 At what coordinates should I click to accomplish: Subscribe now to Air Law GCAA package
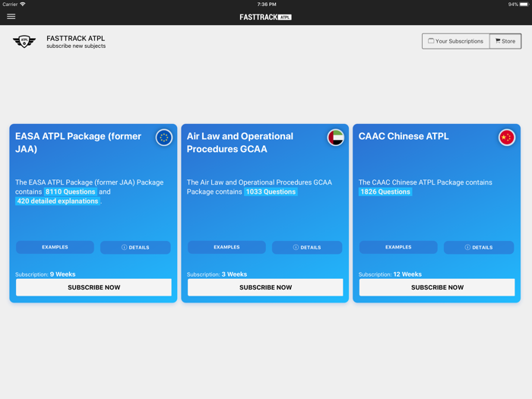265,287
